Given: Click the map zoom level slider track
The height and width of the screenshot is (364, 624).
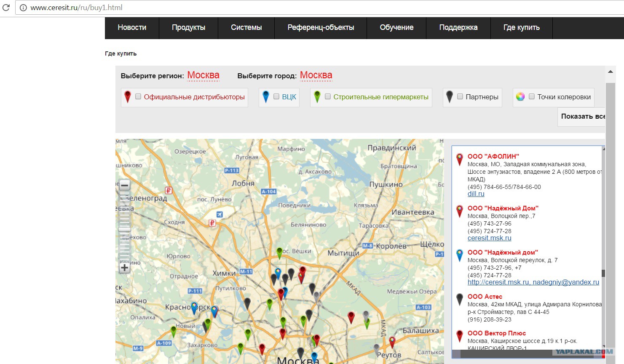Looking at the screenshot, I should (124, 236).
